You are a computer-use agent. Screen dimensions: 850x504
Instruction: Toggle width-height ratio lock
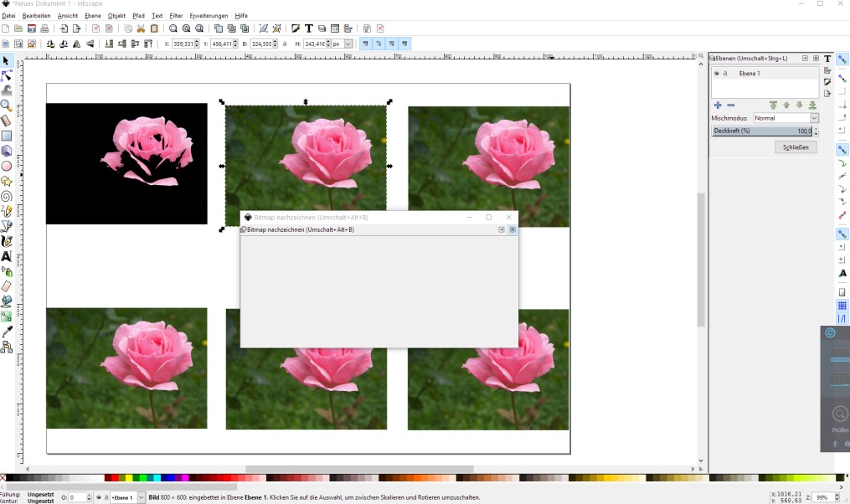click(x=285, y=44)
